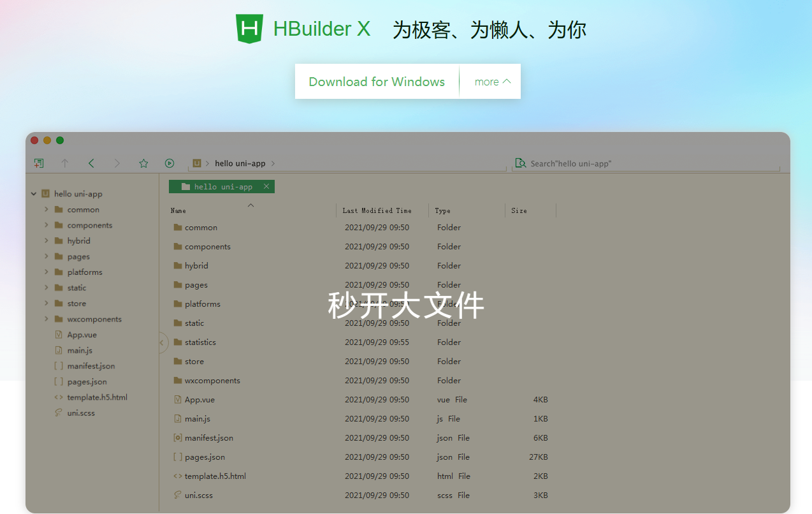Sort by Last Modified Time column
This screenshot has height=514, width=812.
[377, 210]
